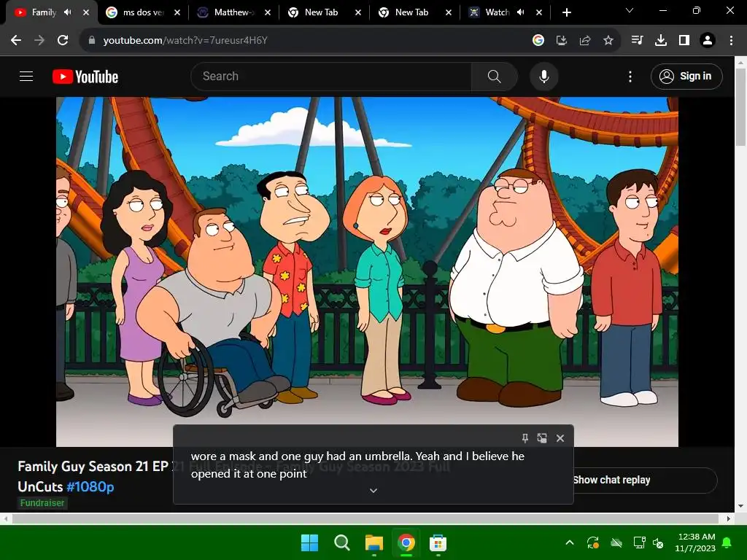Image resolution: width=747 pixels, height=560 pixels.
Task: Open the clock showing 12:38 AM
Action: pyautogui.click(x=695, y=542)
